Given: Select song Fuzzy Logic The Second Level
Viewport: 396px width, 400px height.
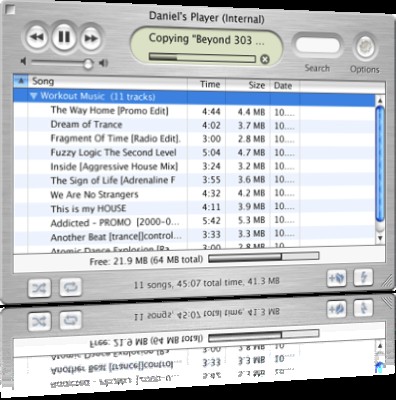Looking at the screenshot, I should point(113,152).
